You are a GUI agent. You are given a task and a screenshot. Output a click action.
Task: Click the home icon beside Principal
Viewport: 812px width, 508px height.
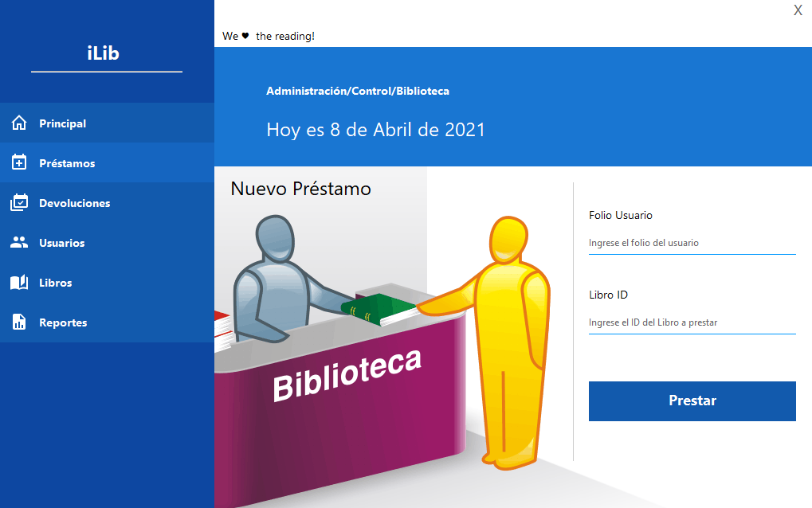pos(19,123)
